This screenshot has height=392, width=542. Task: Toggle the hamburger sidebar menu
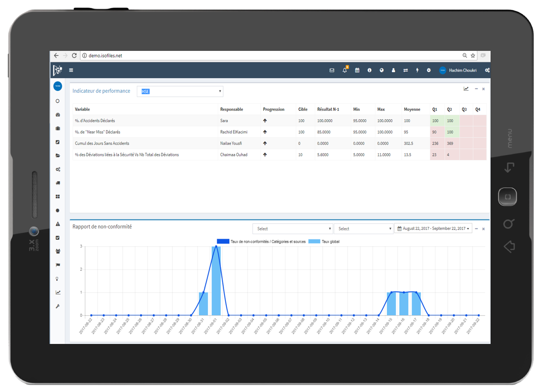coord(71,70)
